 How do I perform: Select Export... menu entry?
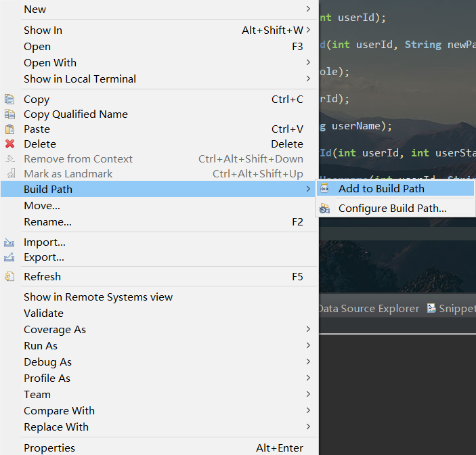(159, 257)
